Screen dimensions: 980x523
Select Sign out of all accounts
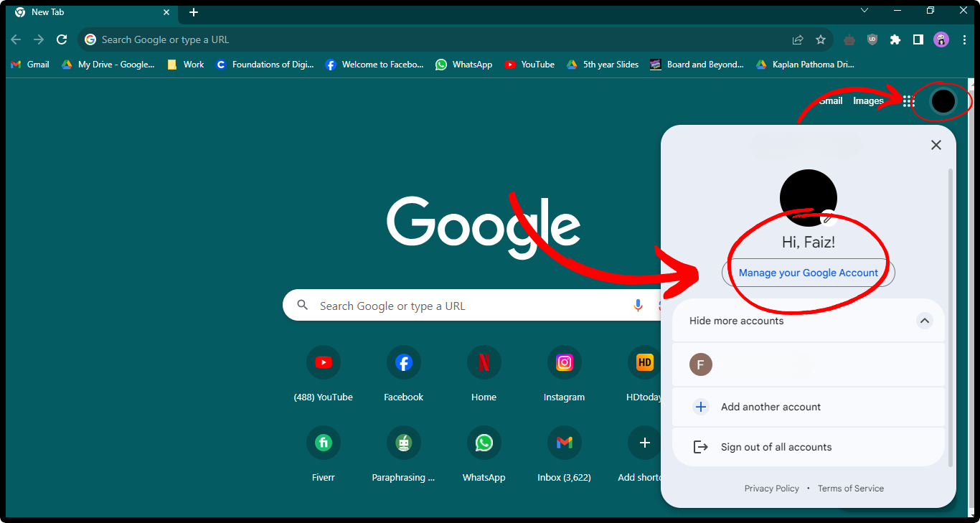pos(776,447)
